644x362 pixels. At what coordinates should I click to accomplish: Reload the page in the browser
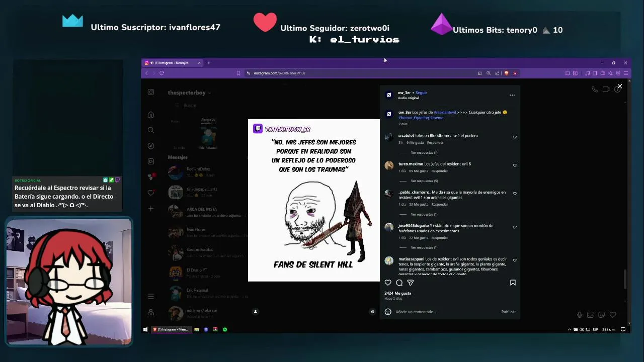(162, 73)
